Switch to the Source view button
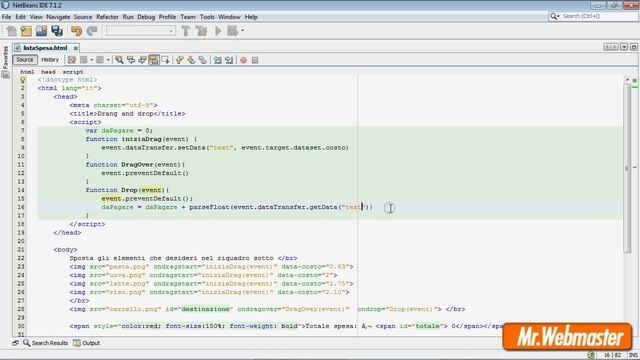Image resolution: width=640 pixels, height=360 pixels. [x=25, y=60]
